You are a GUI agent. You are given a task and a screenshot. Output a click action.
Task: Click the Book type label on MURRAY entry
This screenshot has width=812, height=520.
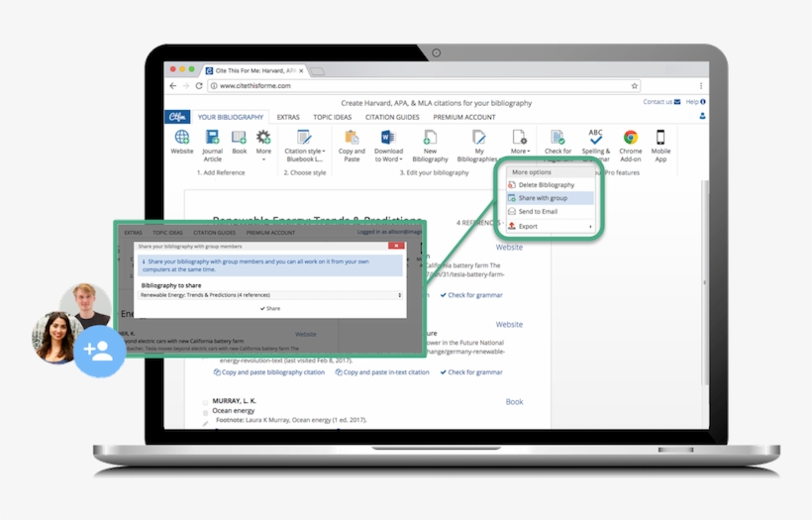click(514, 401)
